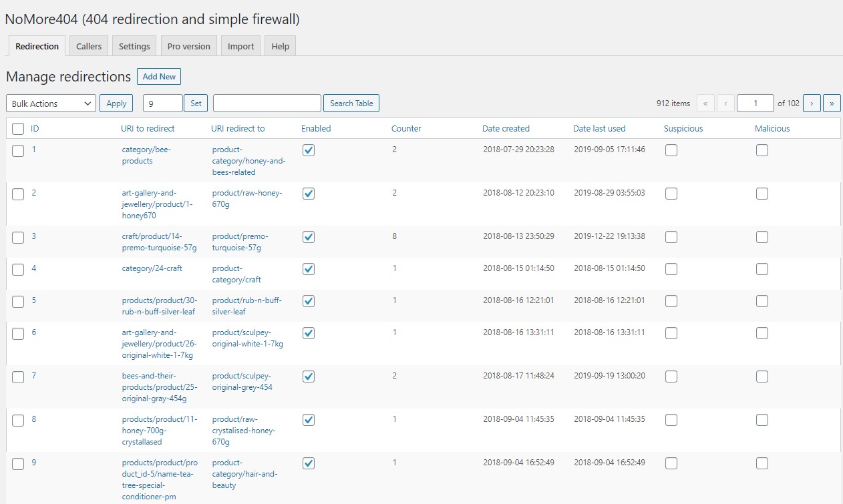Go to the next page arrow

812,103
